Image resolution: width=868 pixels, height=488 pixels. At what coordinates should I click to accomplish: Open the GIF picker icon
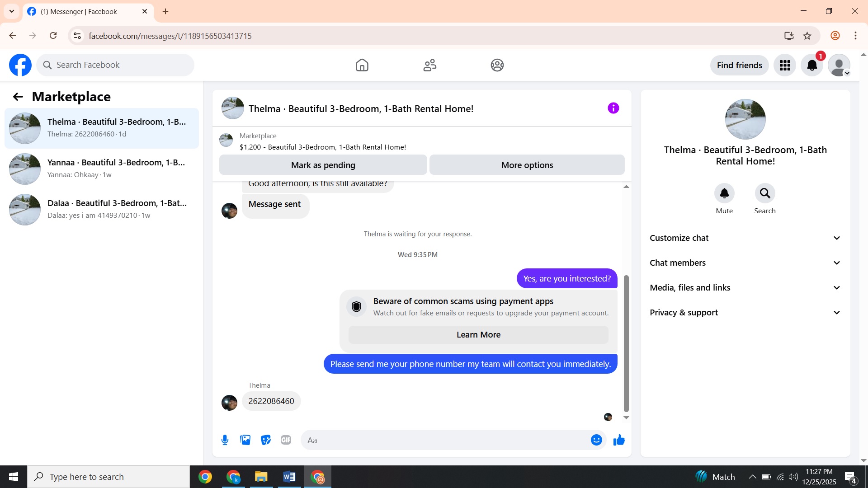coord(286,440)
